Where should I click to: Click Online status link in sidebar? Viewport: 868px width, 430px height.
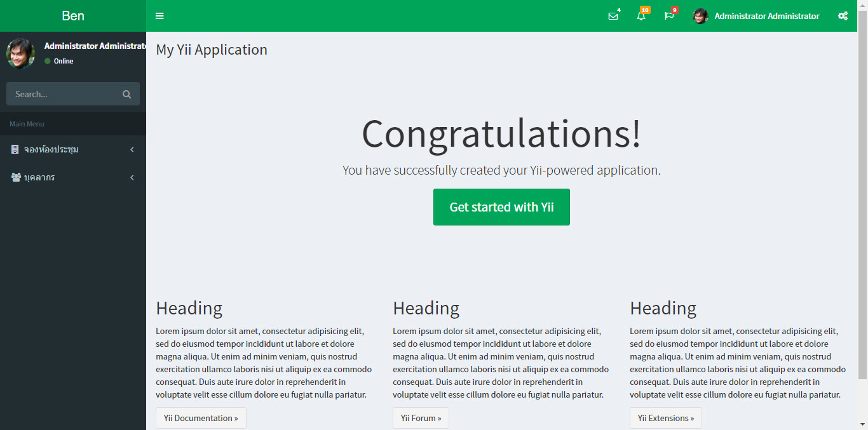pos(58,61)
